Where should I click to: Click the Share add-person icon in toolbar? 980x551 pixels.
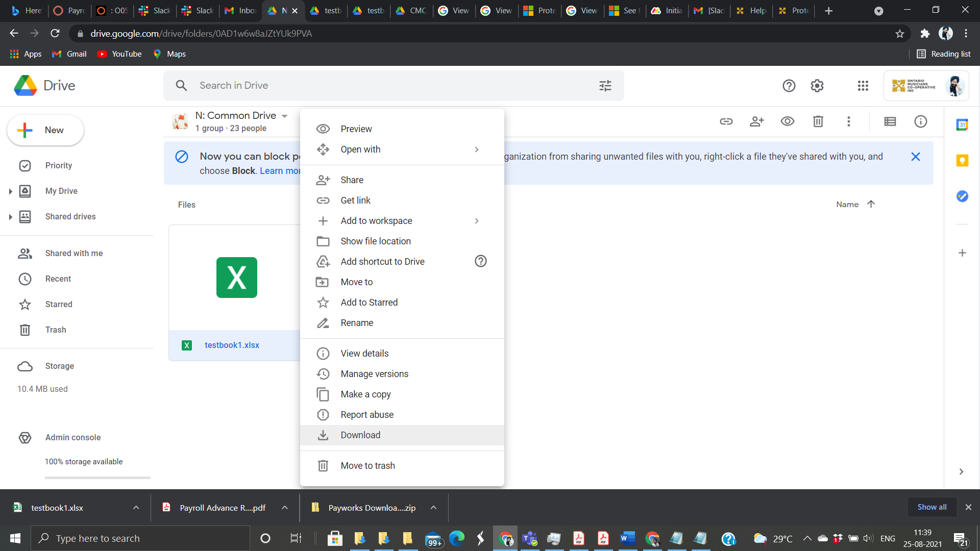tap(757, 121)
